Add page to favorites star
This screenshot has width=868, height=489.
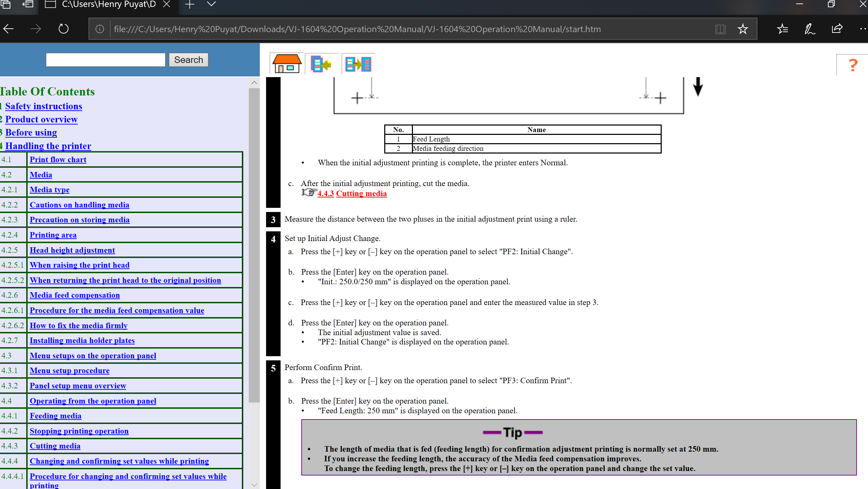(742, 29)
